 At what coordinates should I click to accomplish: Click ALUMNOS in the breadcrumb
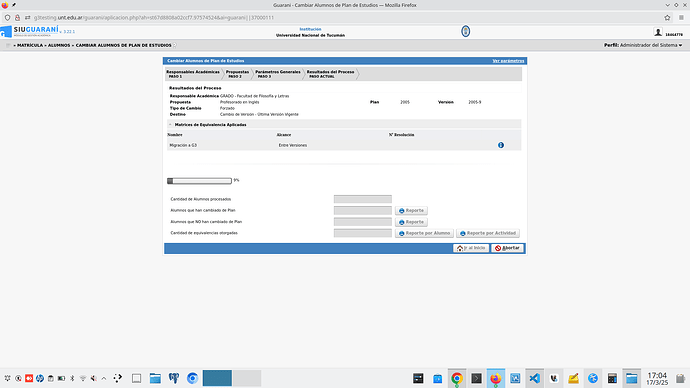(x=59, y=45)
